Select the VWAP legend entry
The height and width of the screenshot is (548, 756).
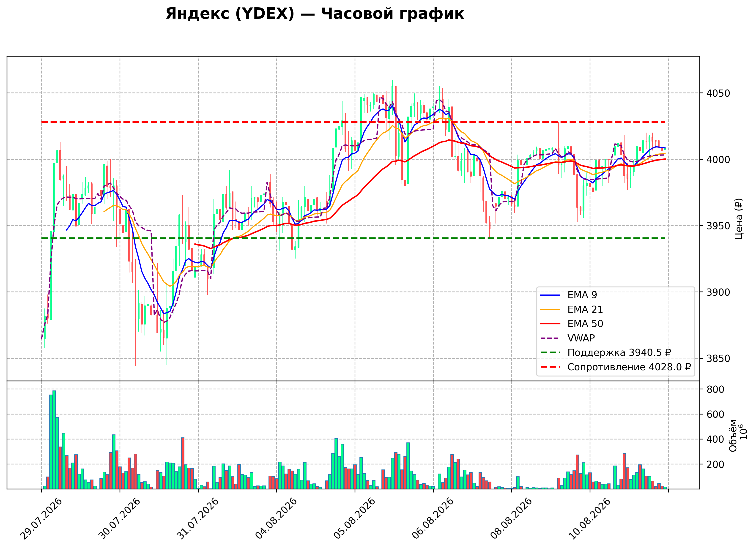click(x=567, y=338)
